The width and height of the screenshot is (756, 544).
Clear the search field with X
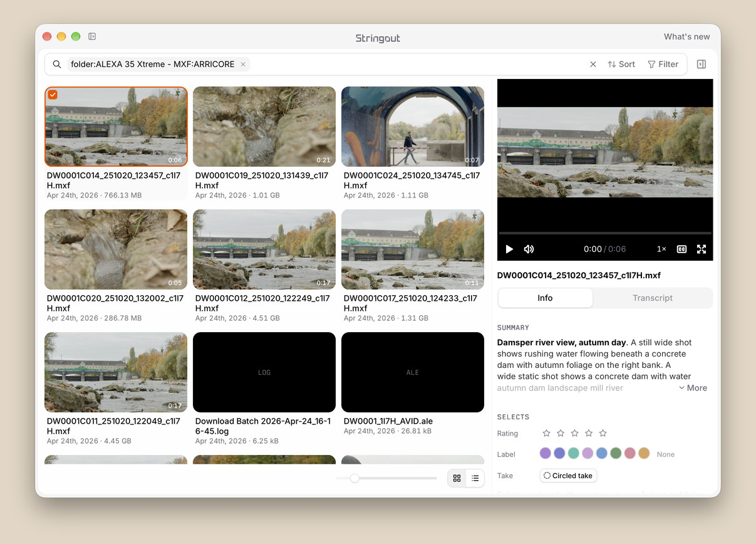pos(593,65)
